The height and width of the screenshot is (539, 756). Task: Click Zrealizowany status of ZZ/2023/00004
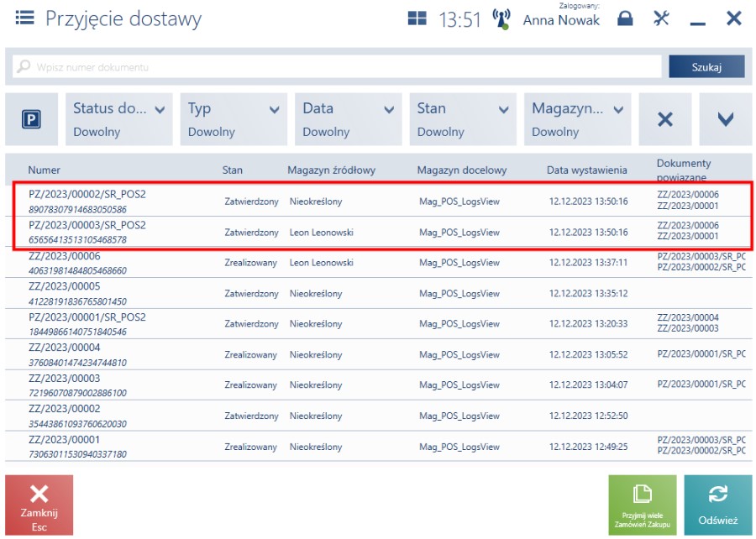(250, 354)
